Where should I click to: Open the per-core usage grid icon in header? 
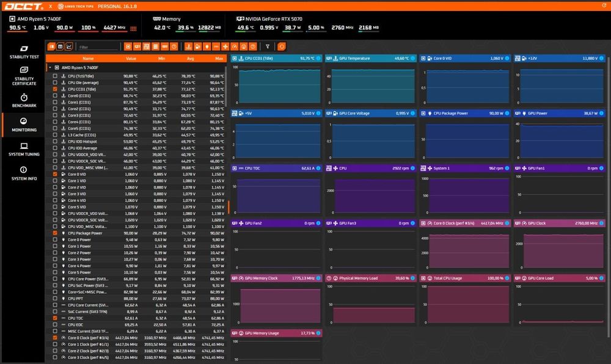coord(133,29)
